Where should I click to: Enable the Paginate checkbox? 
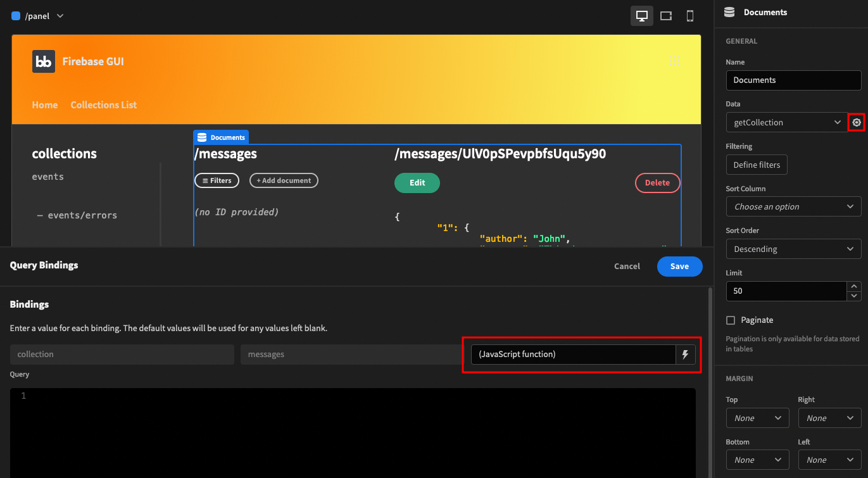click(x=731, y=320)
